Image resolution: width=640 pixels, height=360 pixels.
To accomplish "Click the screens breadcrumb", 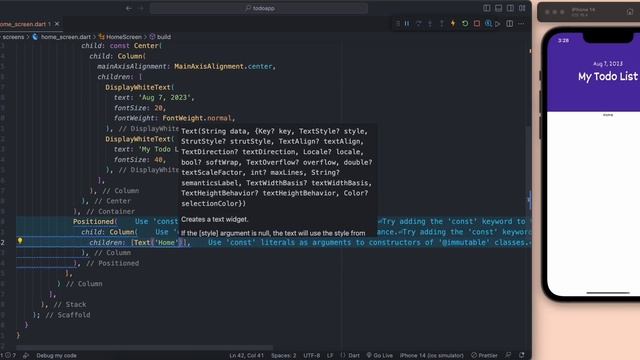I will (13, 37).
